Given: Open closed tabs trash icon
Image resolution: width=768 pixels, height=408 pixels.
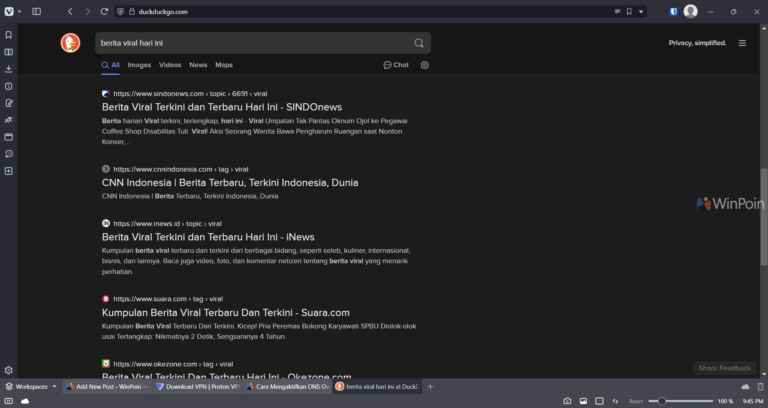Looking at the screenshot, I should (x=760, y=386).
